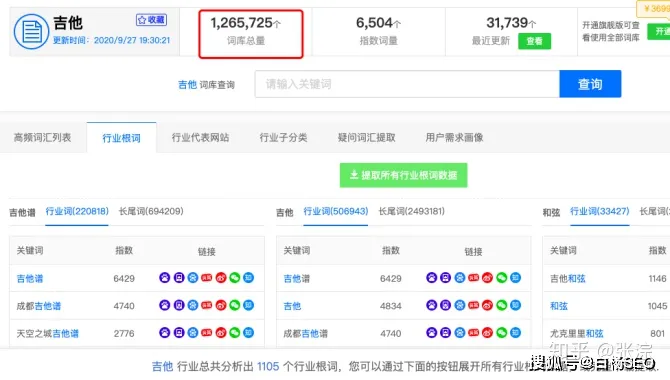Select 行业词(220818) sub-tab under 吉他谱

[x=77, y=211]
